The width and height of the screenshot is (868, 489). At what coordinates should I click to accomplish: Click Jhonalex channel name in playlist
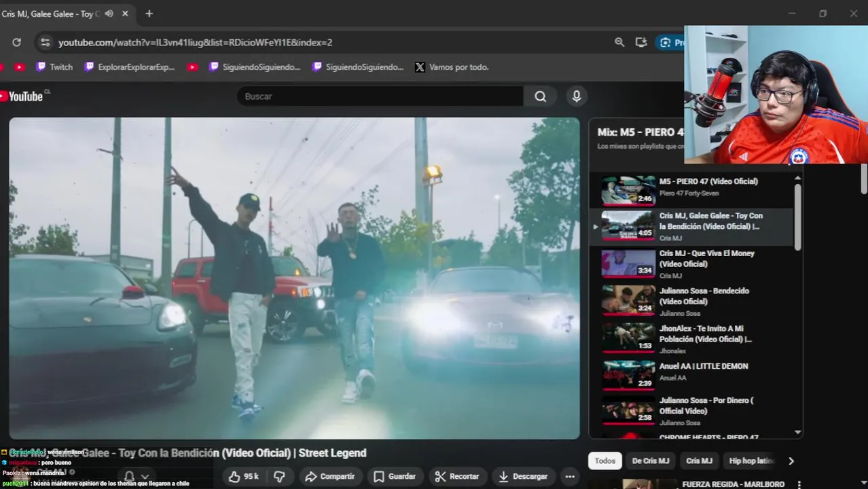(x=672, y=351)
